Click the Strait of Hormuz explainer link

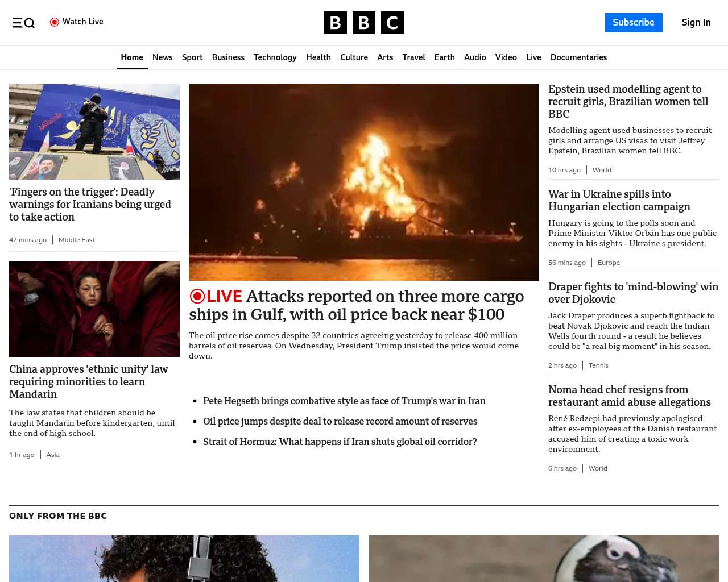pyautogui.click(x=340, y=442)
